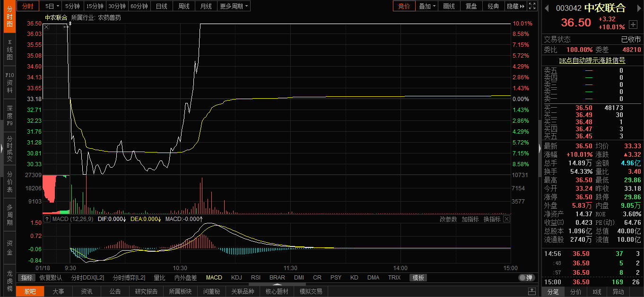Open the 叠加 overlay dropdown
Viewport: 644px width, 297px height.
(427, 6)
